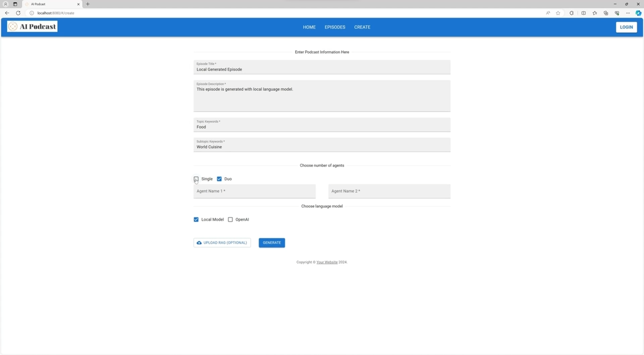Click the browser back arrow
Image resolution: width=644 pixels, height=355 pixels.
tap(7, 13)
